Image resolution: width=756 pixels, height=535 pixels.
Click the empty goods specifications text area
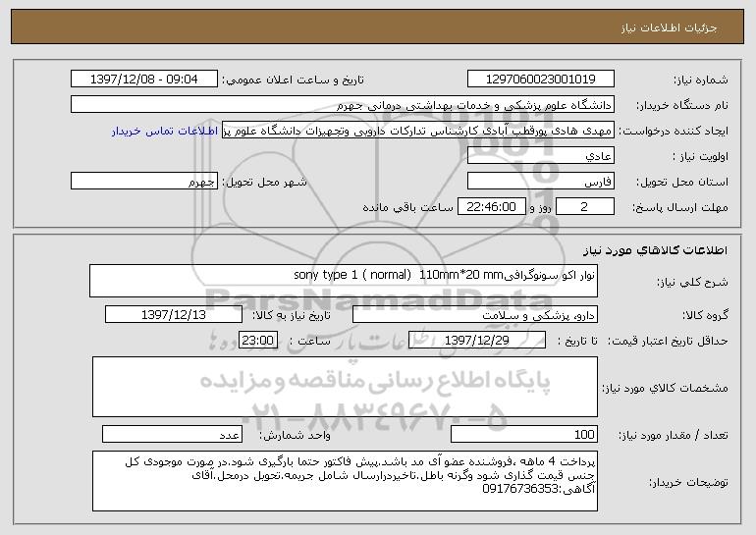click(x=345, y=387)
